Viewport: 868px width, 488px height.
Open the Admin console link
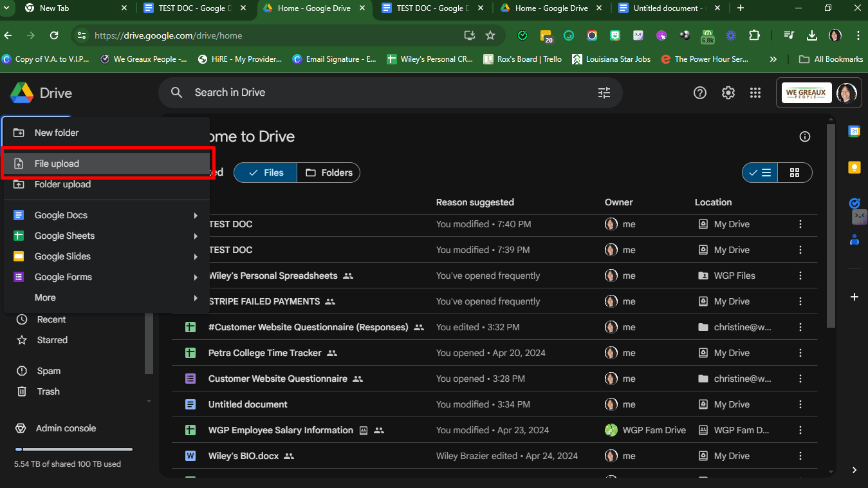click(x=66, y=428)
